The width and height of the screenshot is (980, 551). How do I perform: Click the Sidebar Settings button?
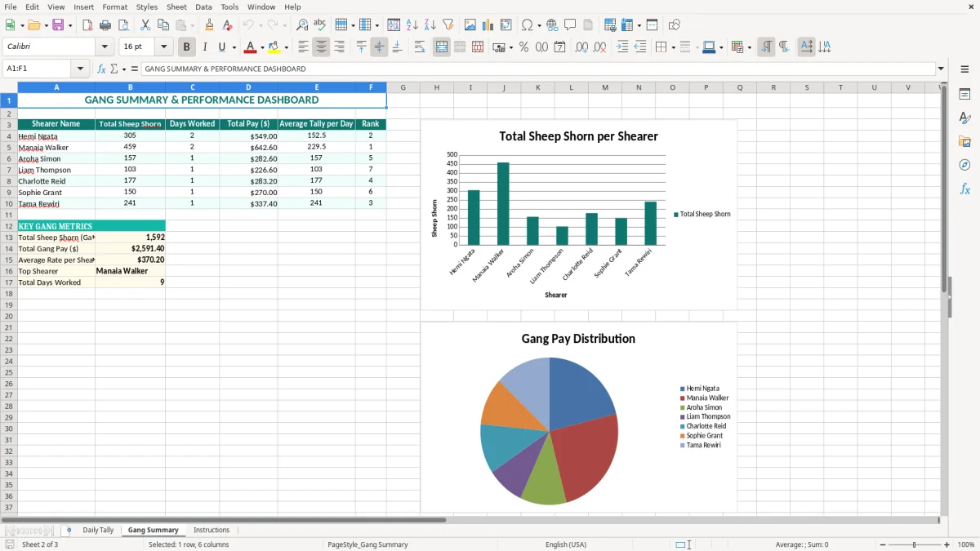coord(964,69)
